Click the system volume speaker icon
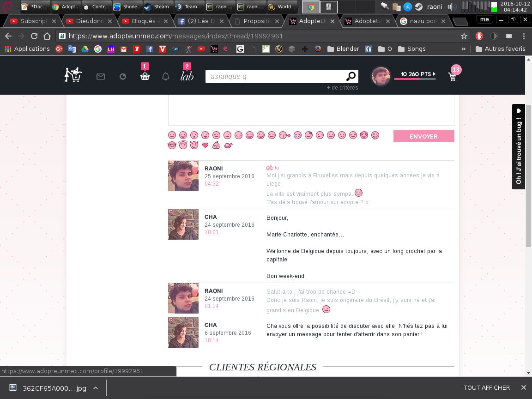Image resolution: width=532 pixels, height=399 pixels. coord(451,7)
